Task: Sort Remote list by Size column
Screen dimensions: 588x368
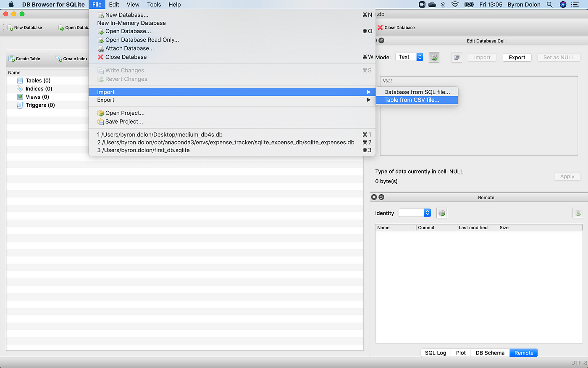Action: [x=540, y=228]
